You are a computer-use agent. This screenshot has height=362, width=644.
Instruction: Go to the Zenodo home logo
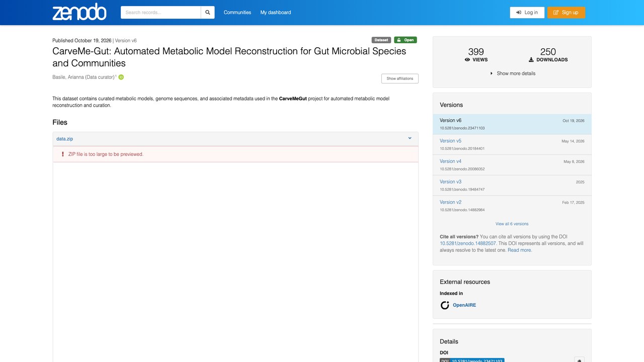click(x=79, y=12)
